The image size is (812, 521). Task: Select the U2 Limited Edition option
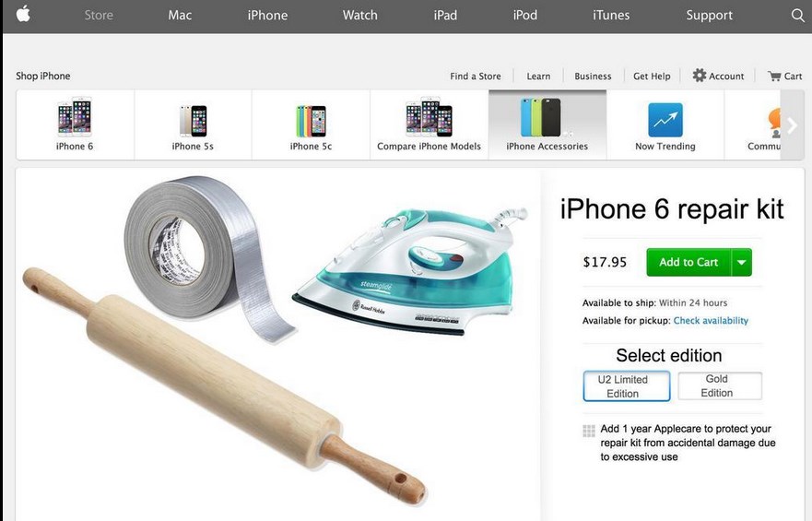[x=627, y=386]
